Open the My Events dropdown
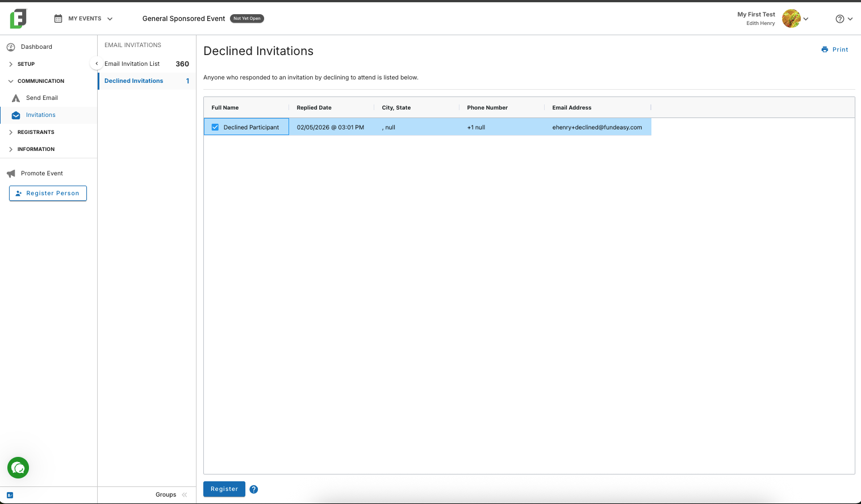The width and height of the screenshot is (861, 504). click(83, 19)
